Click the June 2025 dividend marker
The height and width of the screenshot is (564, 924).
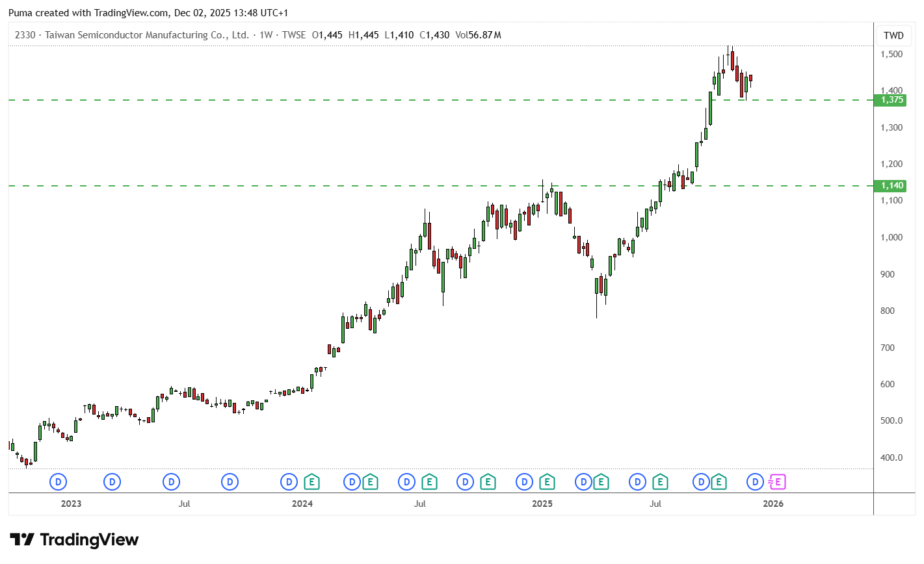click(x=638, y=482)
